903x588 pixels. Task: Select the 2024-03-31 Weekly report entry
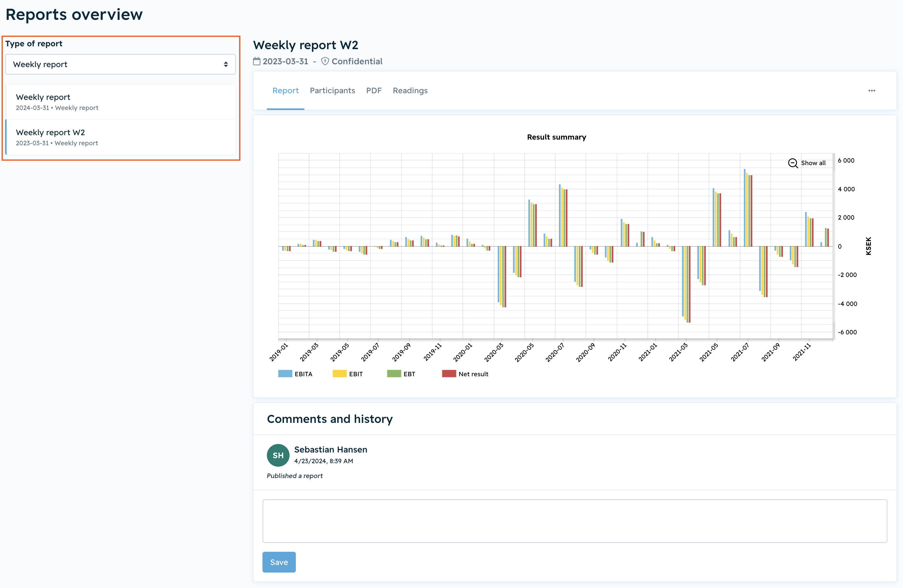pos(121,102)
